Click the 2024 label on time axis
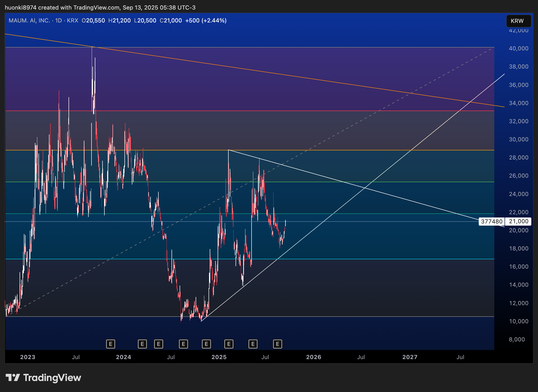 coord(123,357)
